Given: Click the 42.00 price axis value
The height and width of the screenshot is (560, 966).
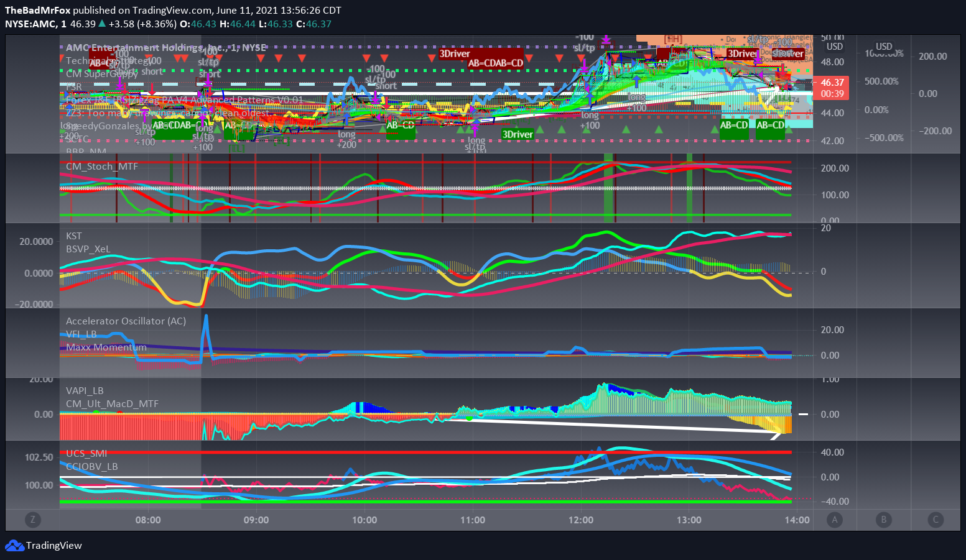Looking at the screenshot, I should click(x=832, y=140).
